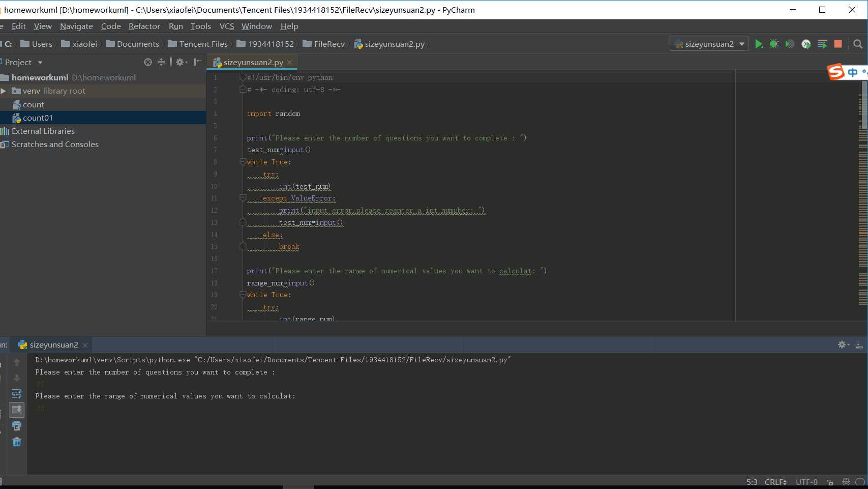Click the circular memory indicator in status bar

pyautogui.click(x=860, y=482)
